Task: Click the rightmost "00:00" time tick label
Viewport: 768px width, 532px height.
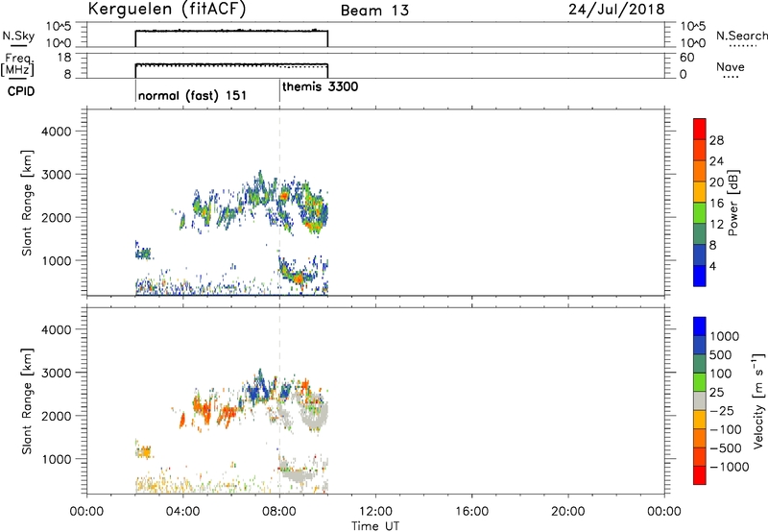Action: click(x=663, y=512)
